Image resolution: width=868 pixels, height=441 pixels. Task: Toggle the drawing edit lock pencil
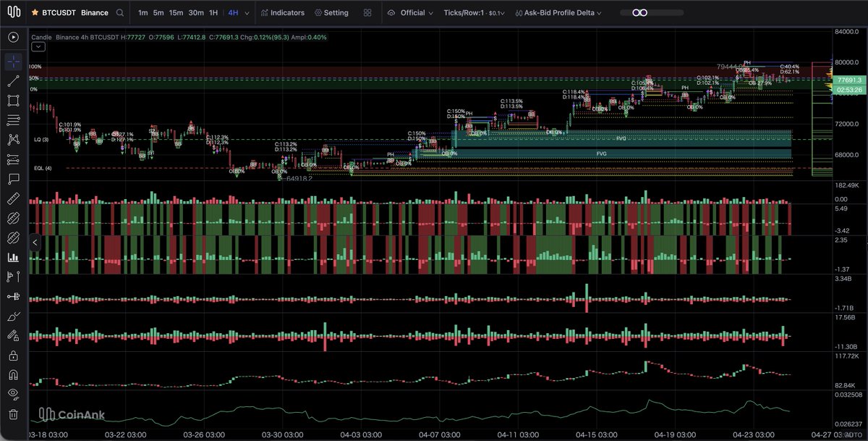point(13,336)
